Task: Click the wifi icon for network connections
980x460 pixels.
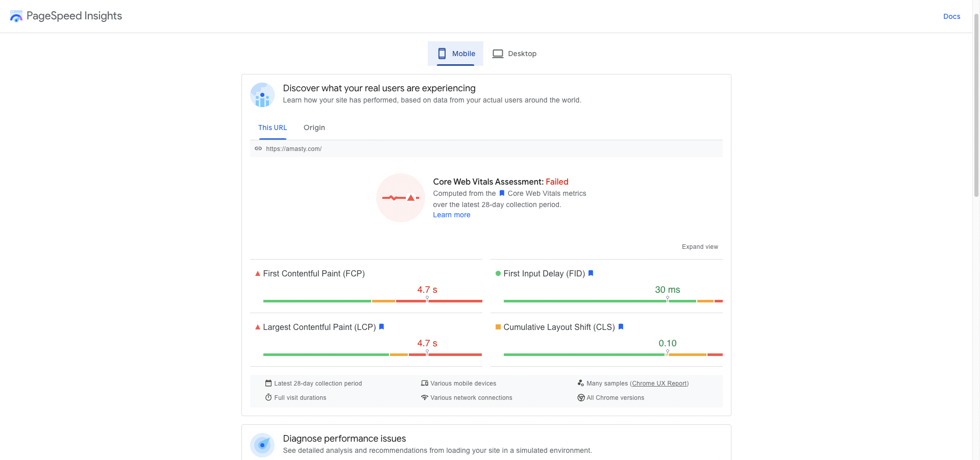Action: point(425,397)
